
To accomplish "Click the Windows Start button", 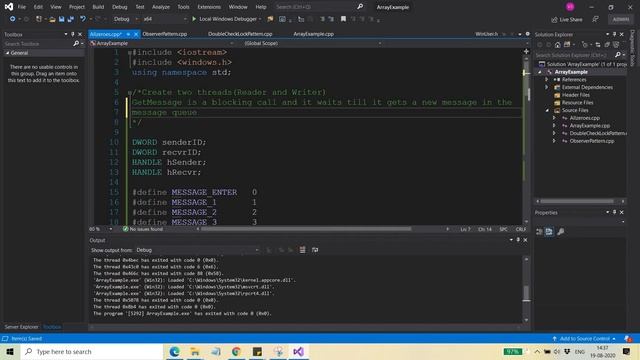I will [10, 351].
